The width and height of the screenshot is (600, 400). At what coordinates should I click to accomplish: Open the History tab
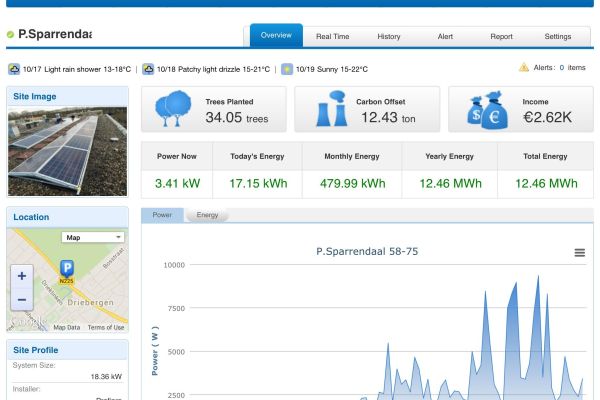389,36
